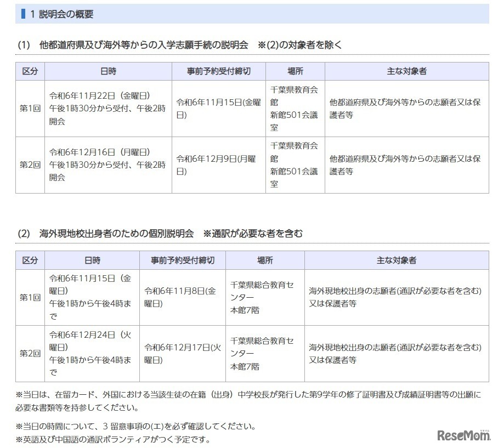
Task: Click the 令和6年11月8日(金曜日) deadline cell
Action: [182, 297]
